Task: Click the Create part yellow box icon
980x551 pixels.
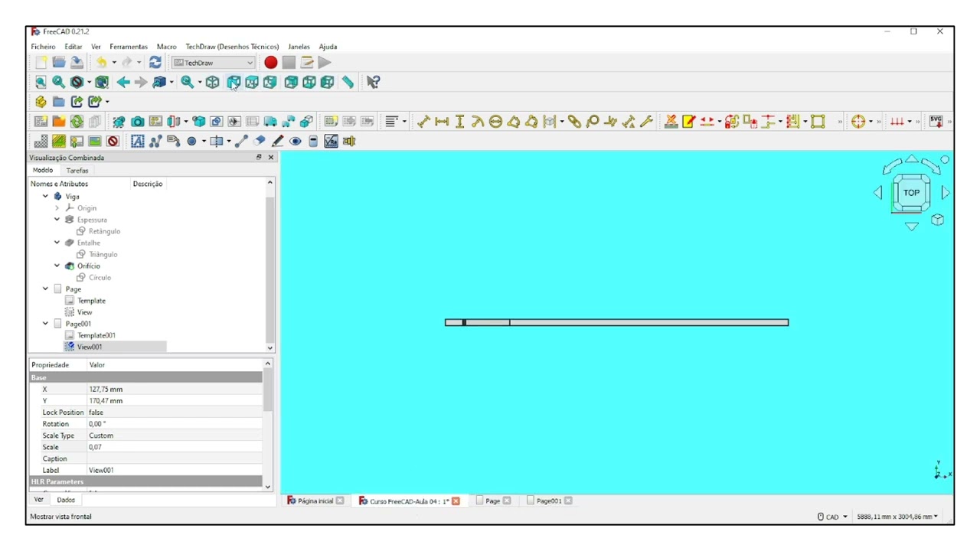Action: coord(41,102)
